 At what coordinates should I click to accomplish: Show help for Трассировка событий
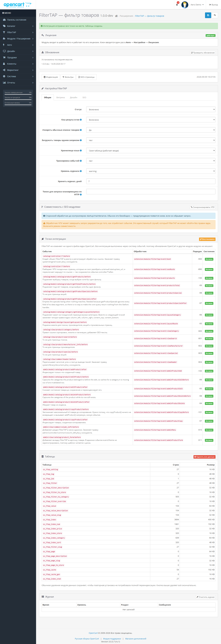coord(81,161)
